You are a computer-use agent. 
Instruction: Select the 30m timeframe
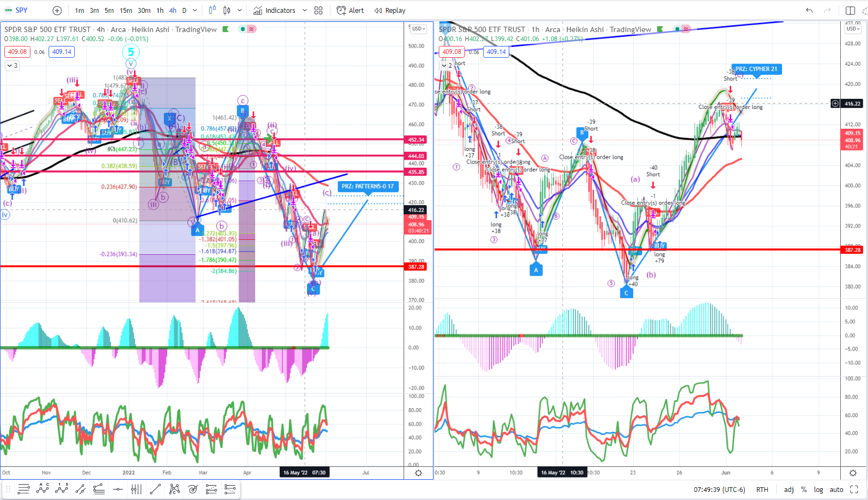pyautogui.click(x=144, y=10)
